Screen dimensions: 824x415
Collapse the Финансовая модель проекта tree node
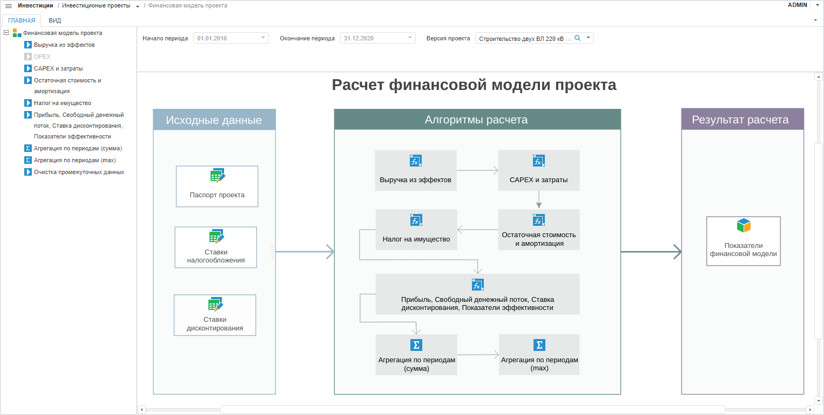point(6,33)
